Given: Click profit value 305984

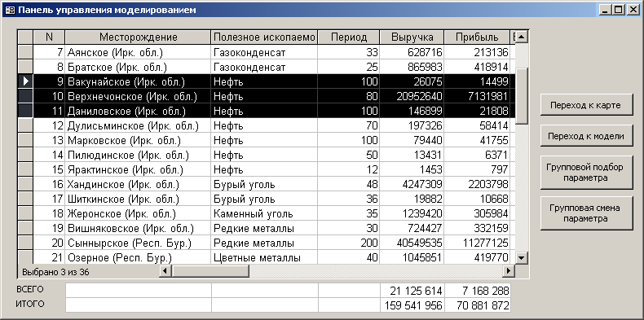Looking at the screenshot, I should coord(477,214).
